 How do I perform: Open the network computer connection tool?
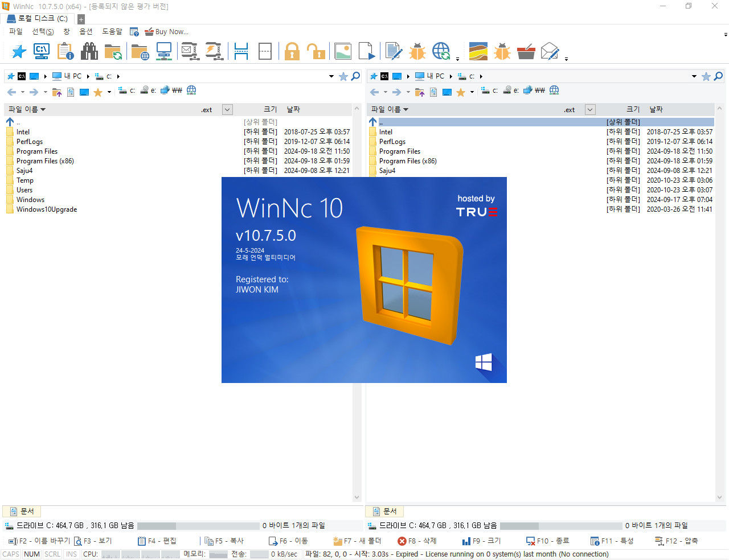point(164,52)
